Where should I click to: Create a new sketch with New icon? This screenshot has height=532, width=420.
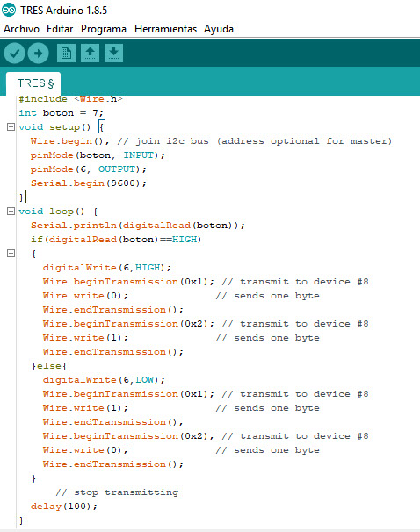point(66,54)
